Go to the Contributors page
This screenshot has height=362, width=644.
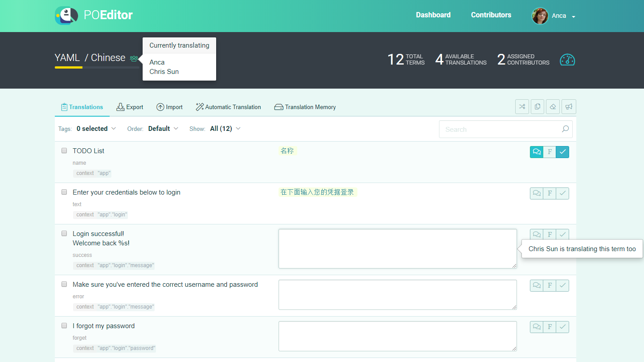pyautogui.click(x=491, y=15)
